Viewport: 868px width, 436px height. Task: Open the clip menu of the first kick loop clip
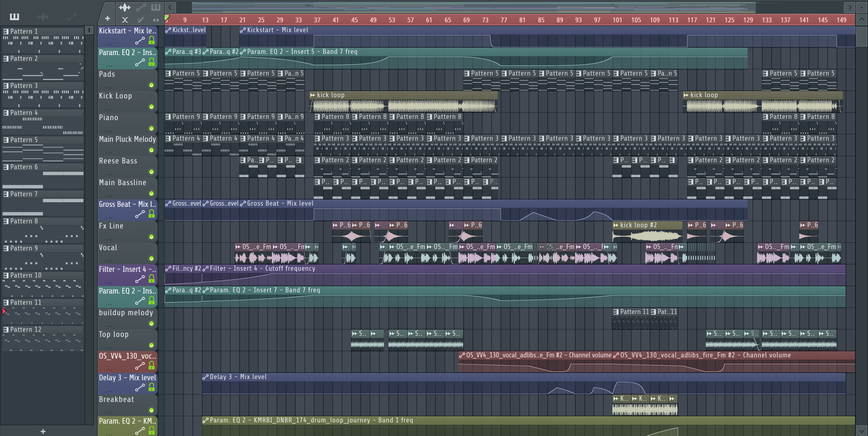[x=312, y=95]
